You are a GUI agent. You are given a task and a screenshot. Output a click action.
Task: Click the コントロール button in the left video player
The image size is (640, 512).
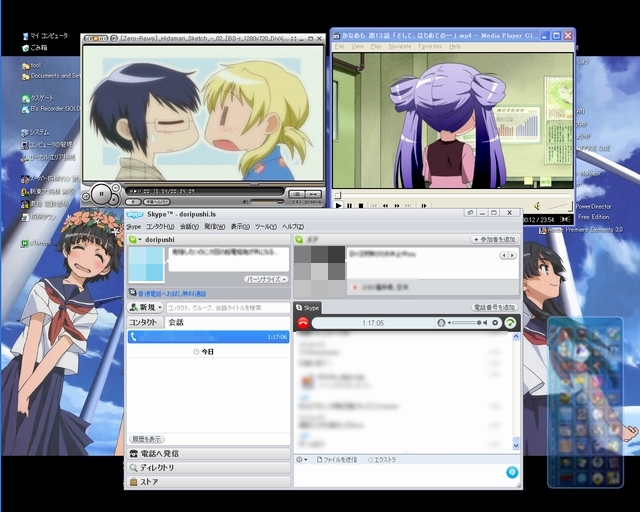pos(313,194)
